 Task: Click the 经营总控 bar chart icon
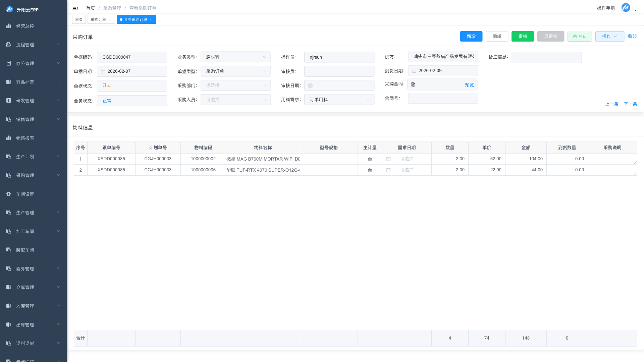pos(9,26)
